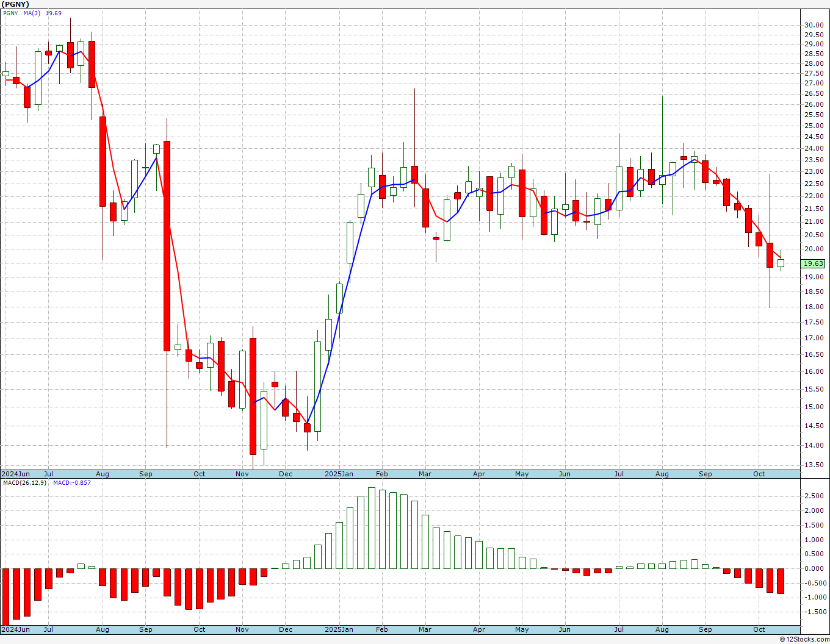This screenshot has width=830, height=644.
Task: Click Dec on the MACD panel date axis
Action: (x=286, y=629)
